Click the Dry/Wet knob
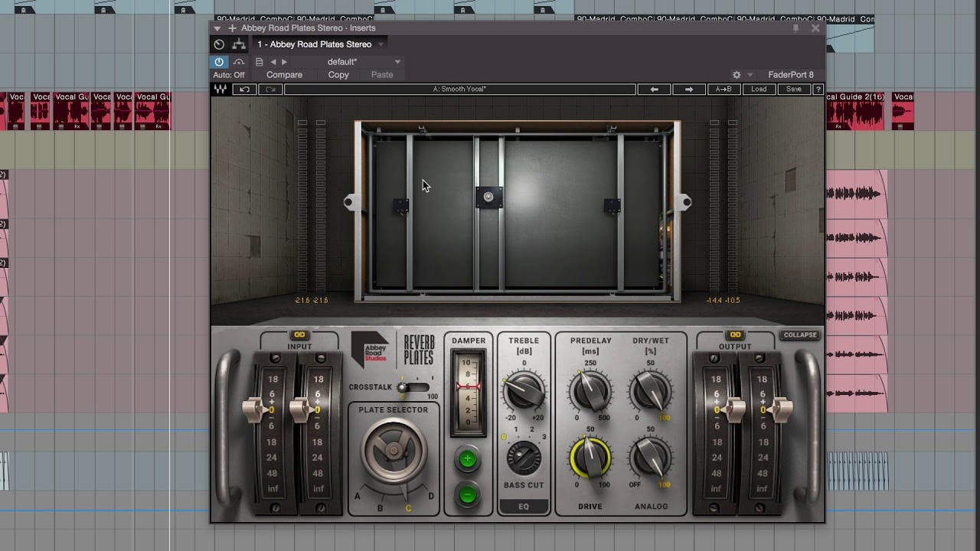Image resolution: width=980 pixels, height=551 pixels. tap(650, 391)
